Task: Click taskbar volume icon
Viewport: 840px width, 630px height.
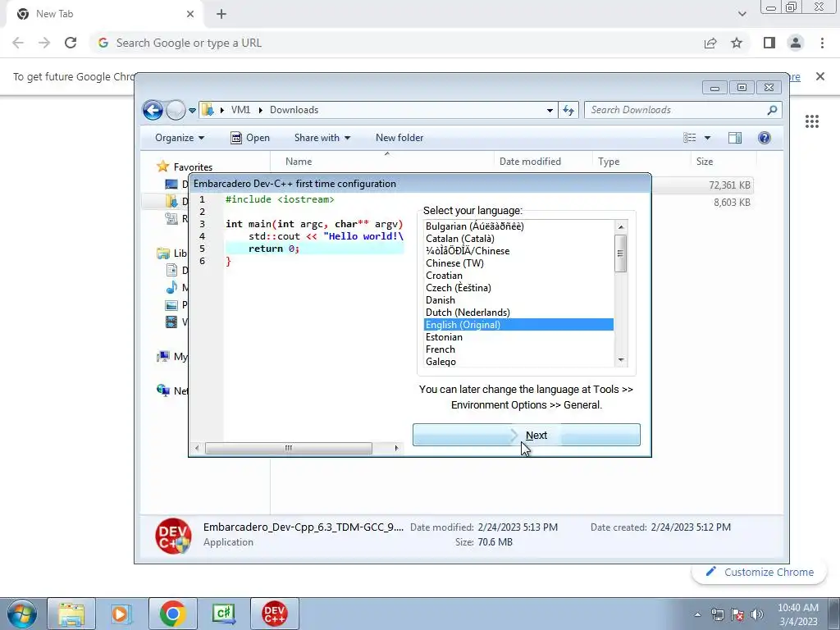Action: pos(756,614)
